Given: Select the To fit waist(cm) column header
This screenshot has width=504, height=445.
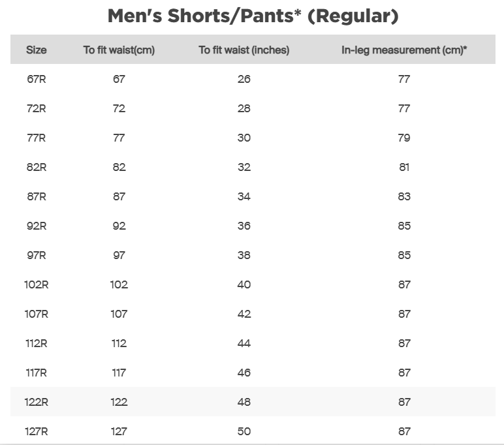Looking at the screenshot, I should tap(119, 50).
